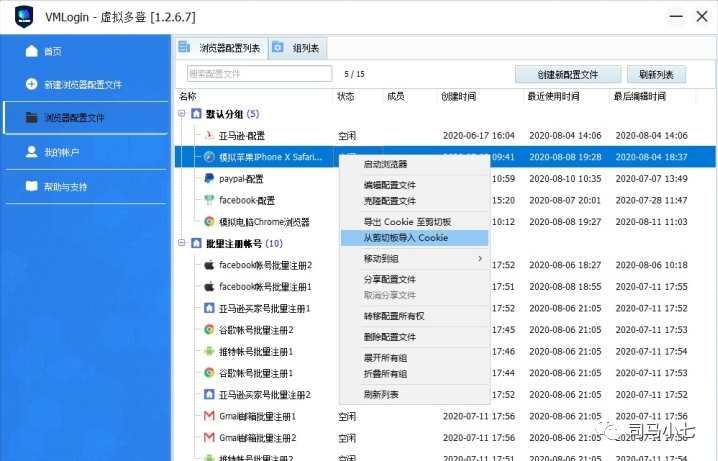Viewport: 718px width, 461px height.
Task: Switch to the 组列表 tab
Action: [298, 47]
